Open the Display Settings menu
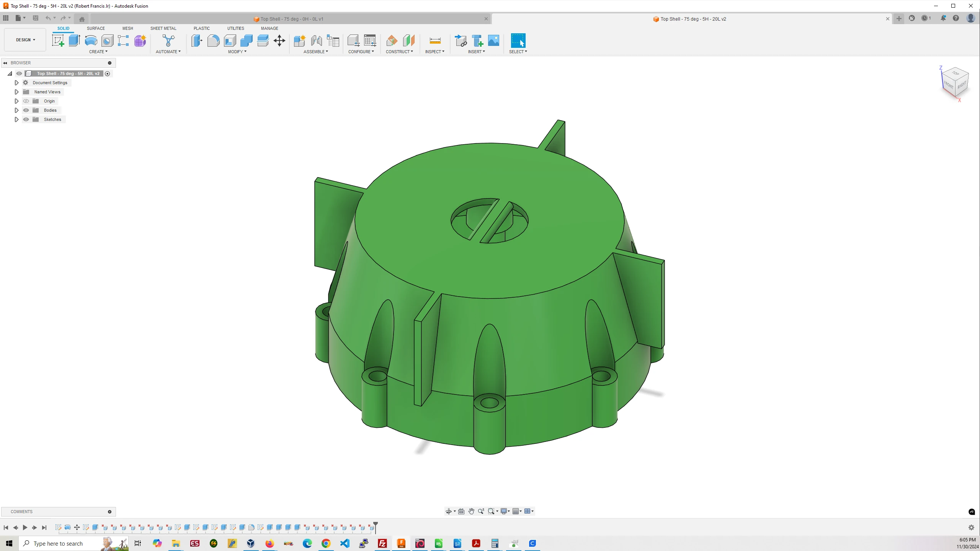This screenshot has height=551, width=980. (x=505, y=511)
